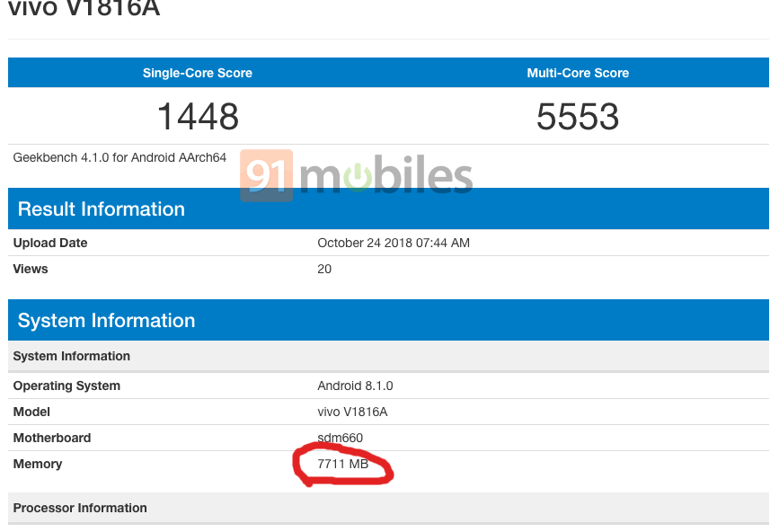The image size is (779, 532).
Task: Click the Views count value 20
Action: (x=324, y=269)
